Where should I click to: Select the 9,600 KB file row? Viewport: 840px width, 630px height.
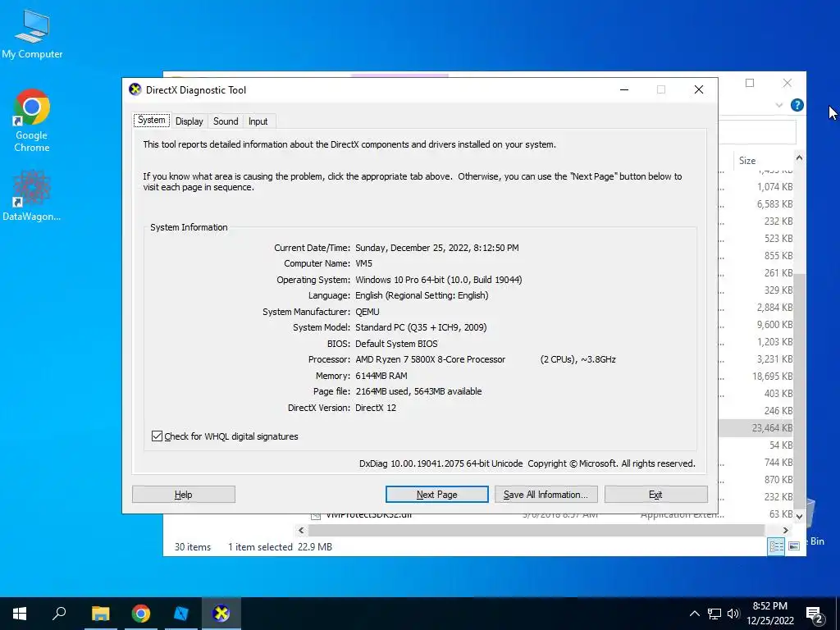click(x=756, y=325)
